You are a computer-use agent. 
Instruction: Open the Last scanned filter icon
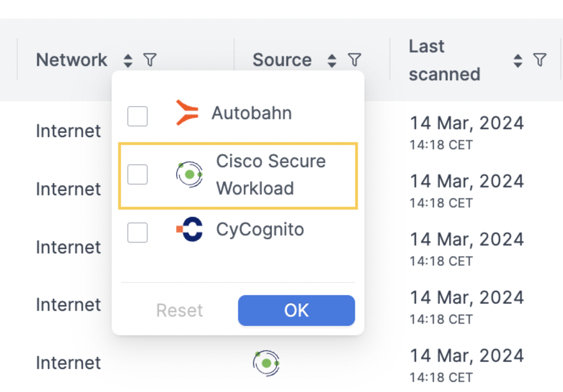pos(540,60)
